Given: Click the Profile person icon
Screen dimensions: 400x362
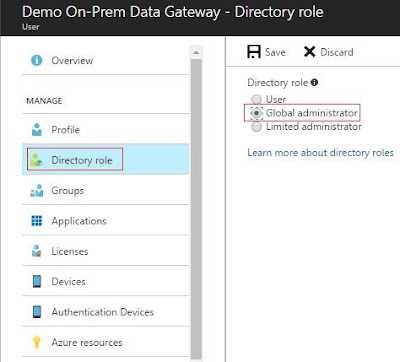Looking at the screenshot, I should 37,130.
